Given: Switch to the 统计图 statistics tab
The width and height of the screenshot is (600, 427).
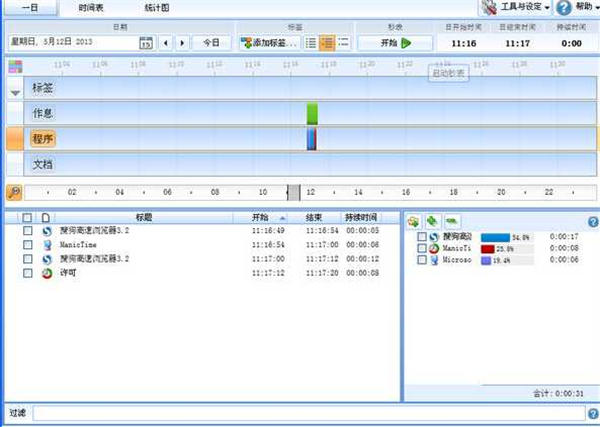Looking at the screenshot, I should point(157,8).
